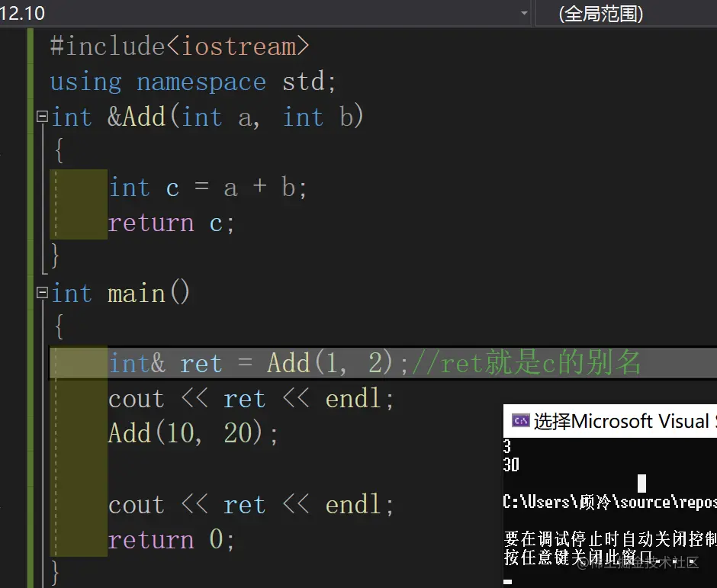The image size is (717, 588).
Task: Click the #include<iostream> directive
Action: tap(178, 46)
